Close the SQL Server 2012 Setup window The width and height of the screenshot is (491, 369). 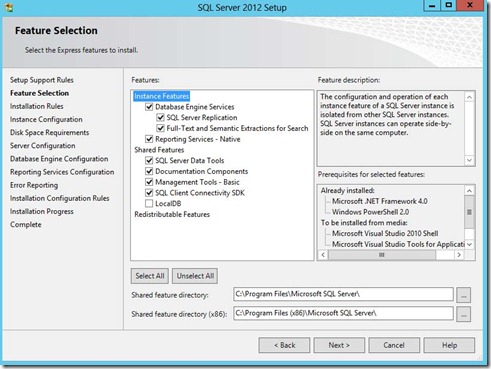[x=470, y=5]
